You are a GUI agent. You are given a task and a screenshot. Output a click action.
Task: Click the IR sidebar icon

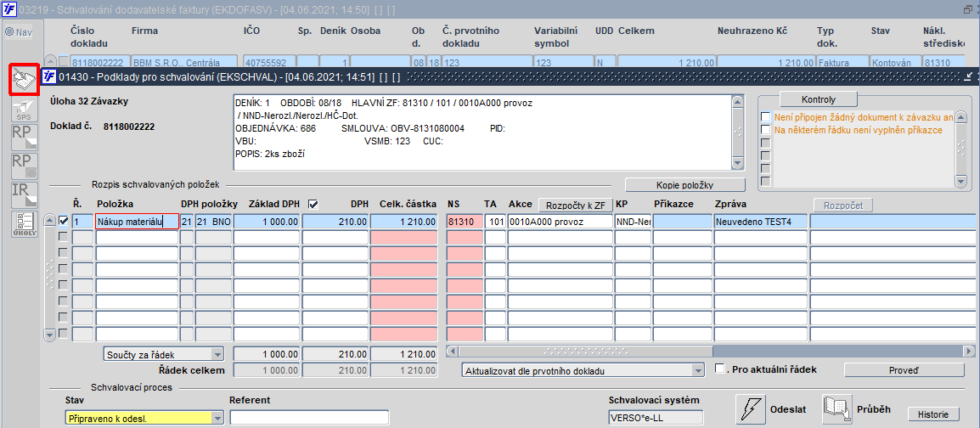(x=24, y=195)
